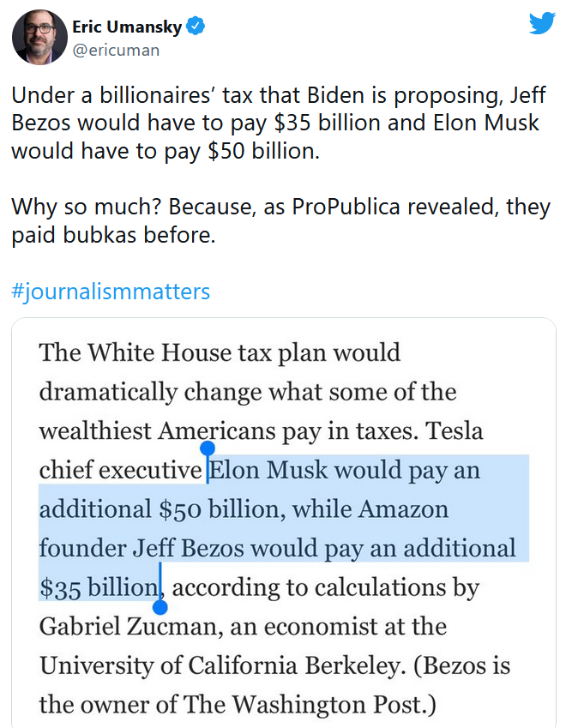
Task: Click the word 'Biden' in the tweet
Action: click(335, 95)
